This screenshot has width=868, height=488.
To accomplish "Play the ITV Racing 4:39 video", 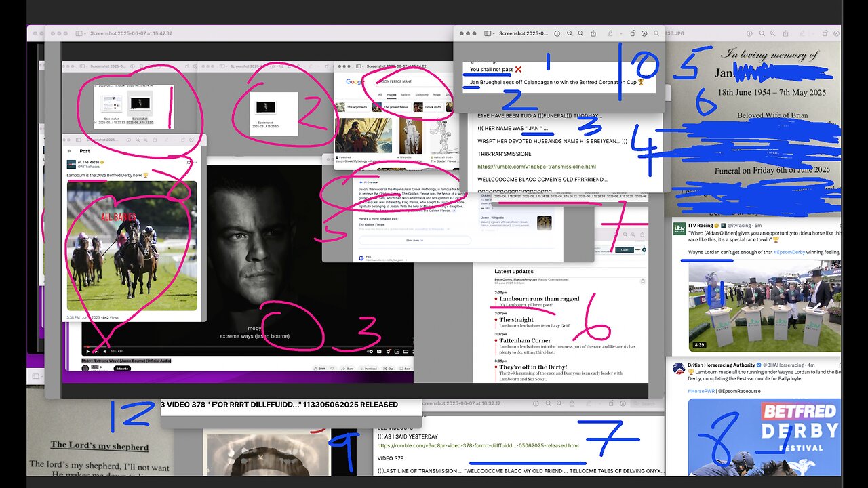I will coord(765,306).
